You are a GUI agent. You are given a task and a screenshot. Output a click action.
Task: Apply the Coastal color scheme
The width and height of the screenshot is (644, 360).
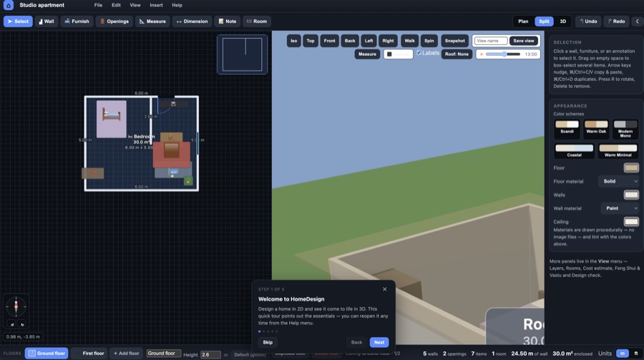tap(574, 151)
